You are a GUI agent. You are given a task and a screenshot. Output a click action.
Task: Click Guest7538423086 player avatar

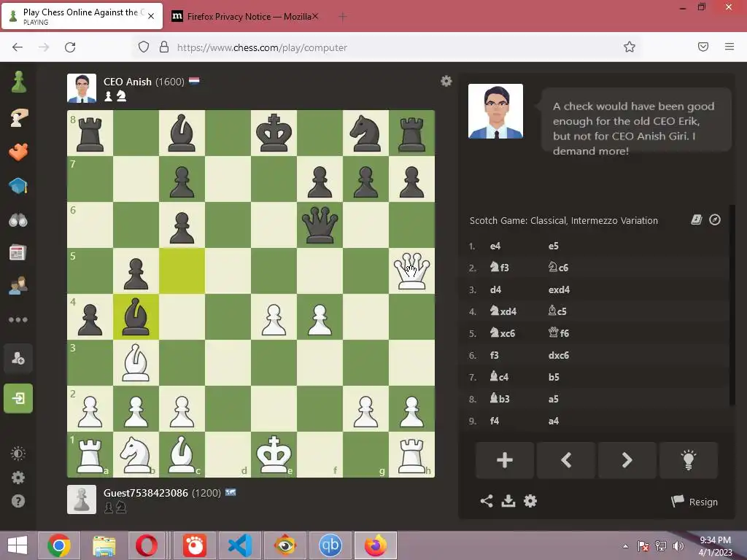(82, 499)
